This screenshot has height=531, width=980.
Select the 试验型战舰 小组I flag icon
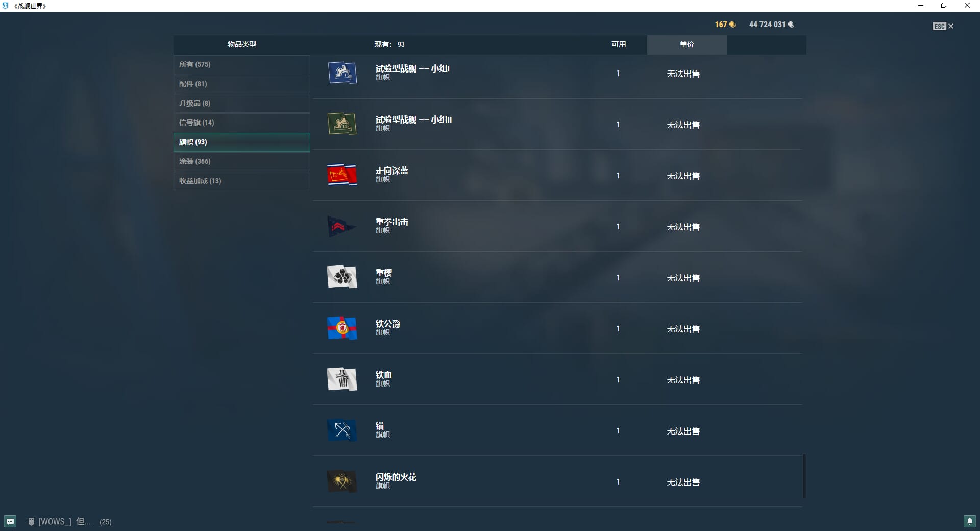point(342,73)
